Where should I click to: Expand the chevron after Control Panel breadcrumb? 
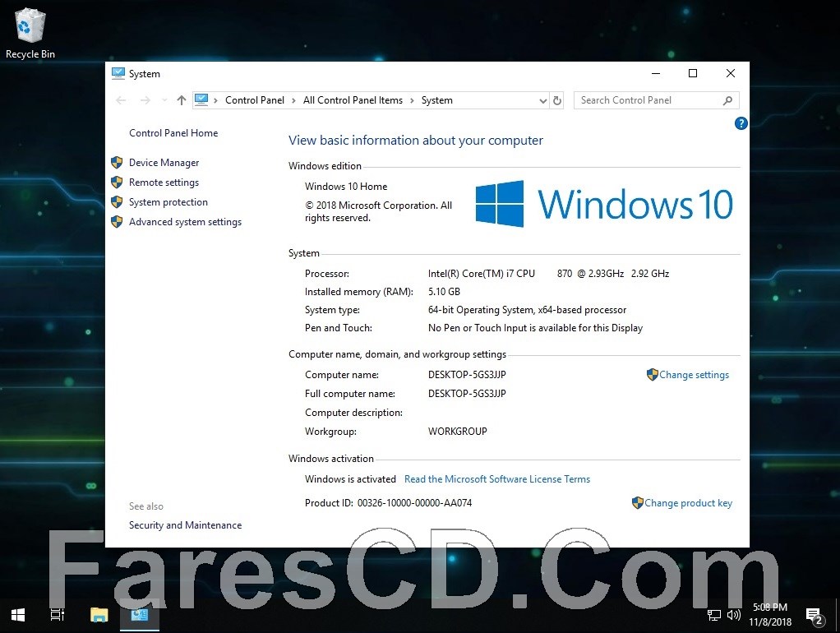click(x=293, y=100)
